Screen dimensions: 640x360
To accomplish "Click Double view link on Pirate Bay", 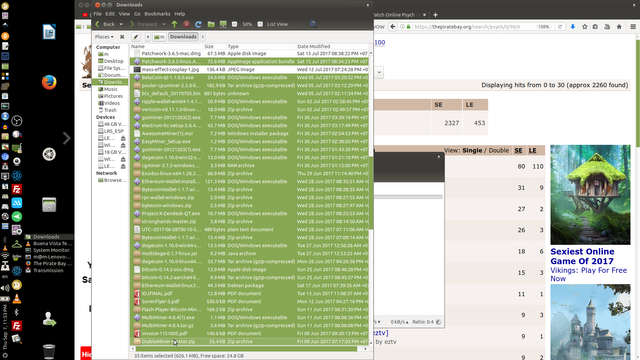I will coord(499,151).
